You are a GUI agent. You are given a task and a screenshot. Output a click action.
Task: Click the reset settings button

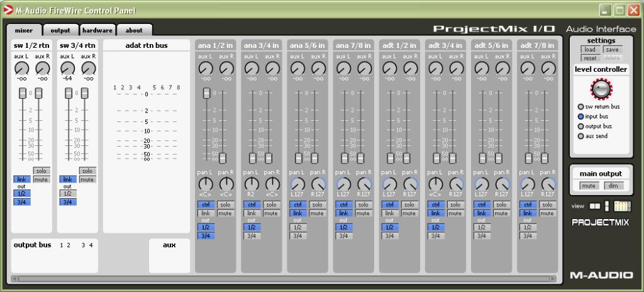coord(590,58)
